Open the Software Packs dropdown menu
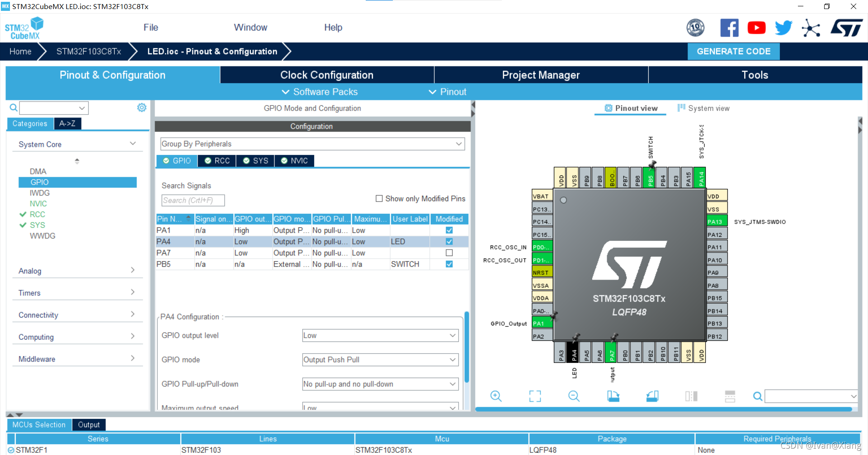The image size is (868, 455). point(320,92)
